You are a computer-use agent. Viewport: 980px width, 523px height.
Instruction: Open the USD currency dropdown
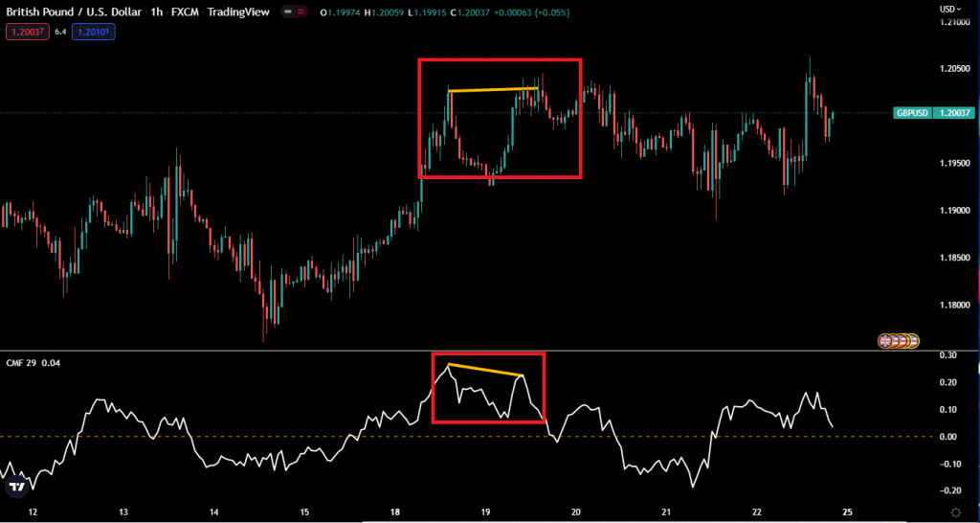tap(952, 9)
